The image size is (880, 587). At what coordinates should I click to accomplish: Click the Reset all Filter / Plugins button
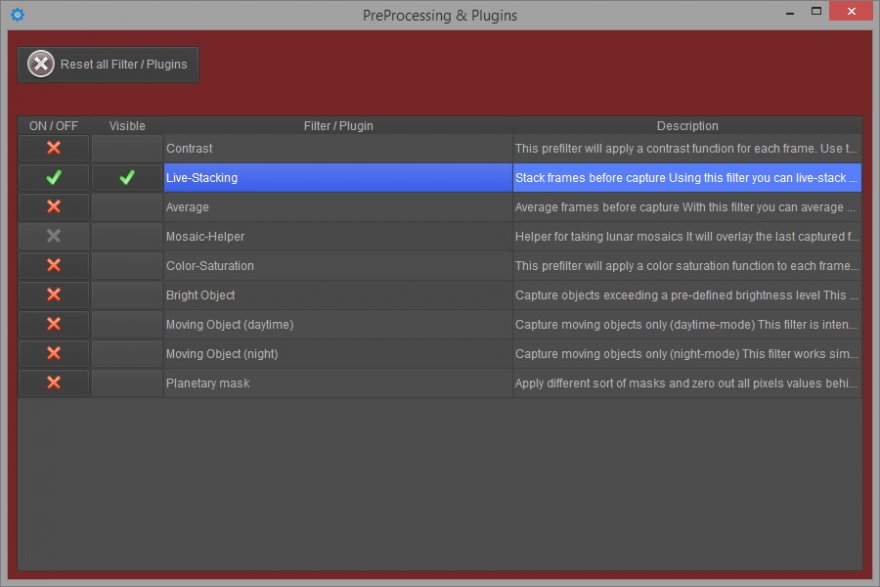point(108,65)
